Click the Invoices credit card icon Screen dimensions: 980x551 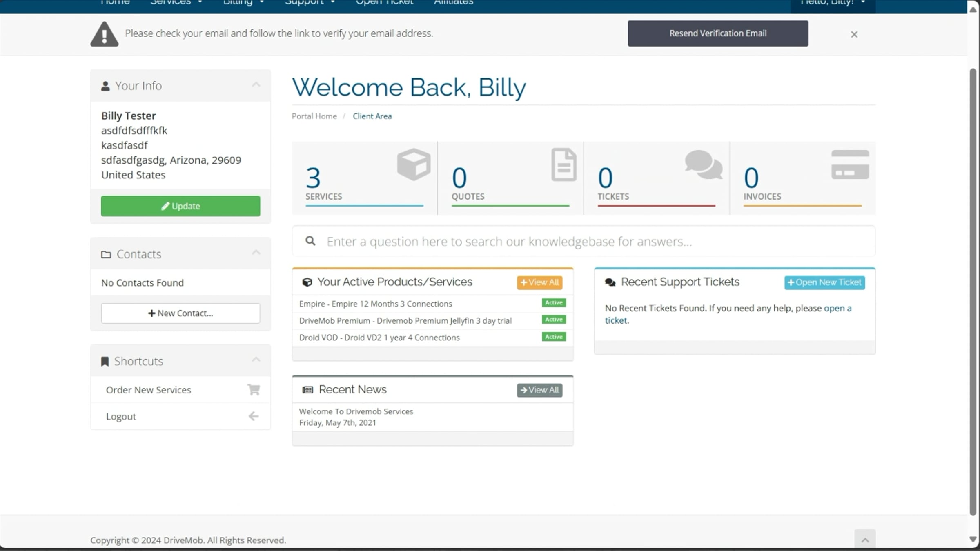coord(850,164)
